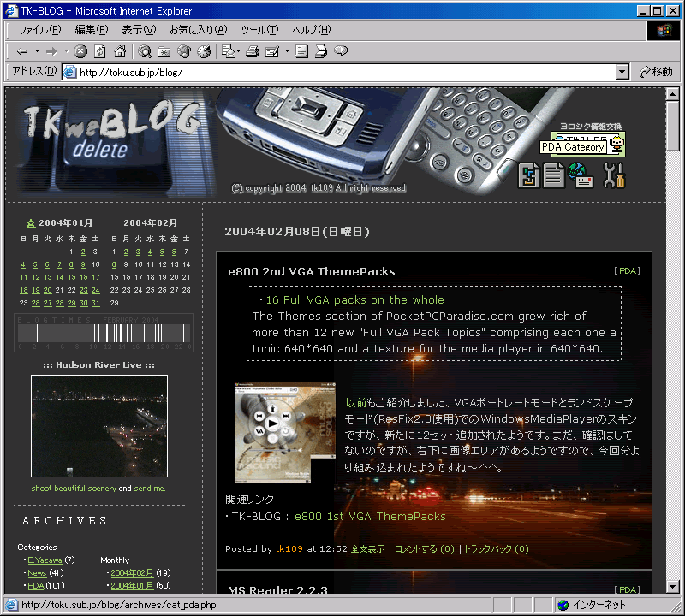Open the 2004年01月 monthly archive link
The width and height of the screenshot is (685, 616).
132,586
